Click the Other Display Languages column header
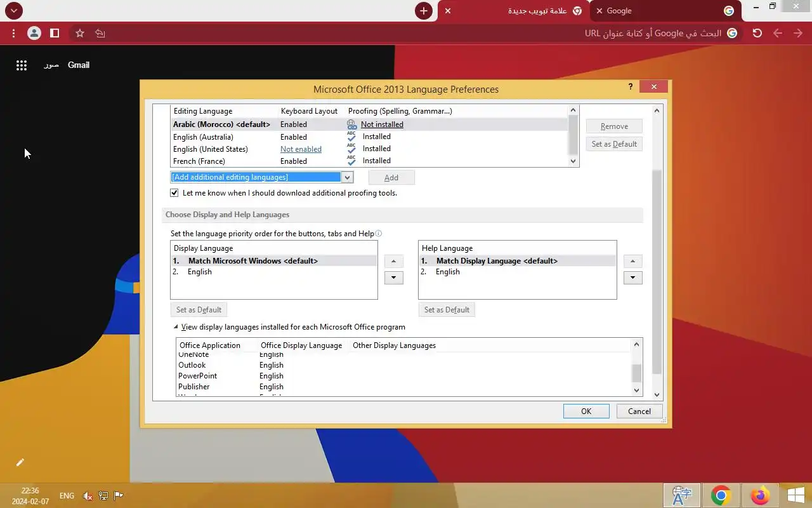Viewport: 812px width, 508px height. coord(394,345)
